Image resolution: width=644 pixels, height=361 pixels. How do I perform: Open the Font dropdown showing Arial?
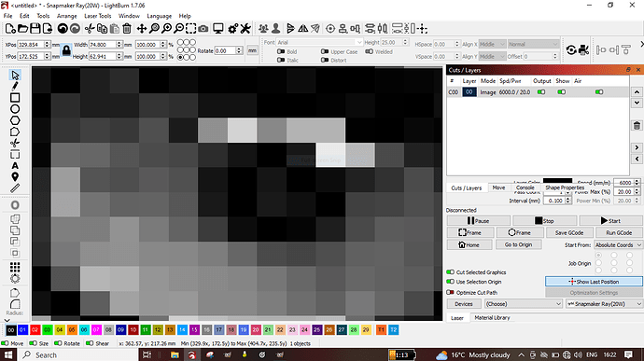pyautogui.click(x=319, y=42)
